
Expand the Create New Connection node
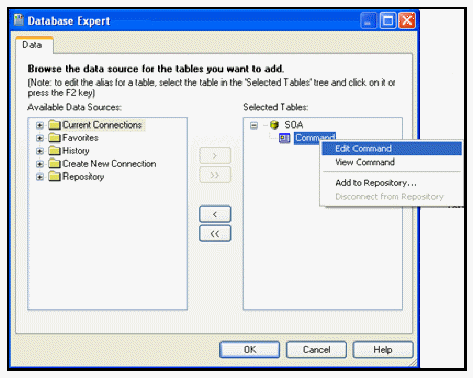click(40, 164)
